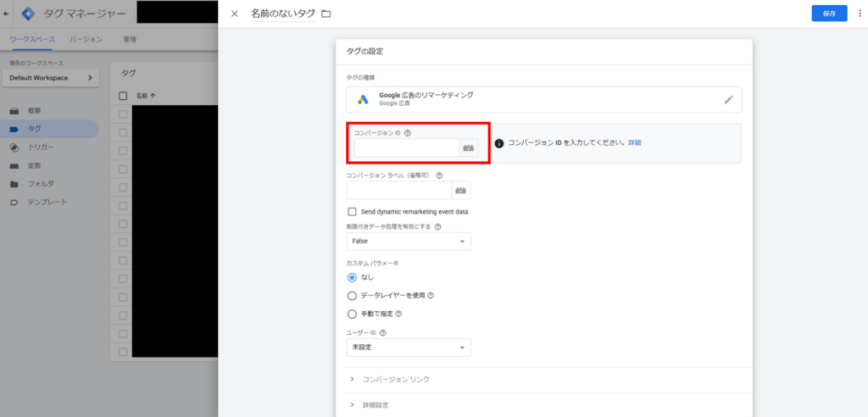
Task: Open the three-dot menu beside 保存
Action: pos(860,14)
